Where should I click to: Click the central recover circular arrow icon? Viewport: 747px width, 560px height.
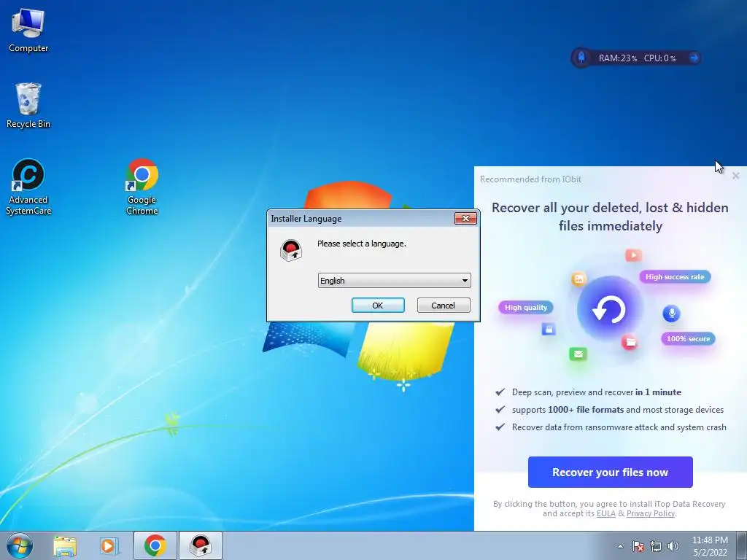[x=610, y=309]
